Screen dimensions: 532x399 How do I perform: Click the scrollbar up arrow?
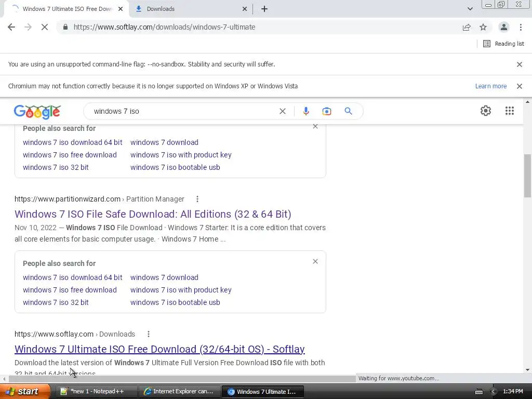(527, 102)
